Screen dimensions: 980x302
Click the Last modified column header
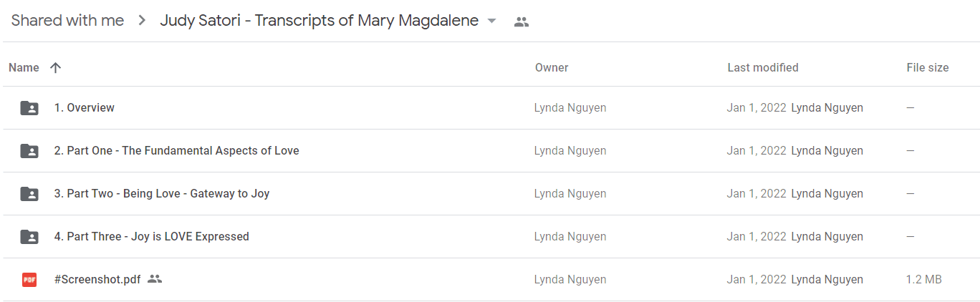point(763,67)
